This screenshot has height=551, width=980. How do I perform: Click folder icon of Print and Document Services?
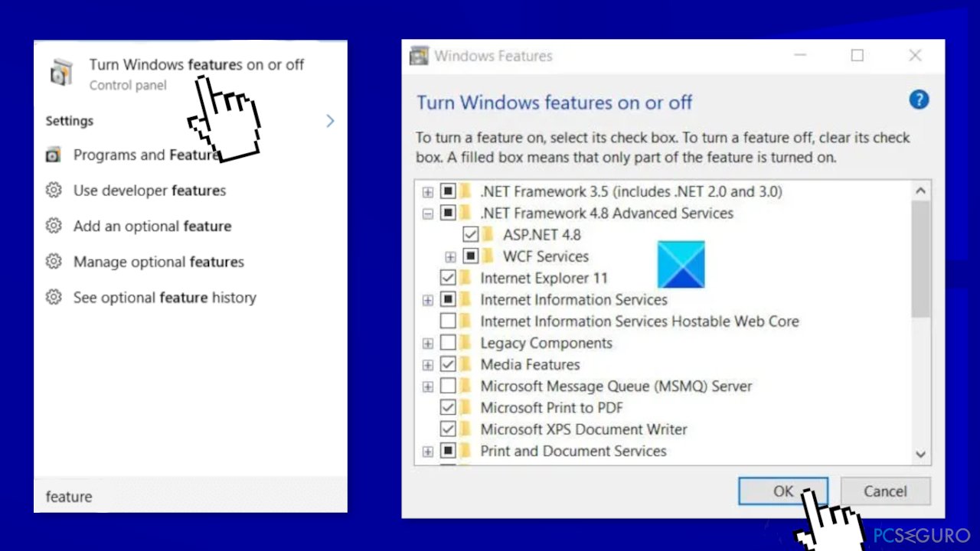465,451
